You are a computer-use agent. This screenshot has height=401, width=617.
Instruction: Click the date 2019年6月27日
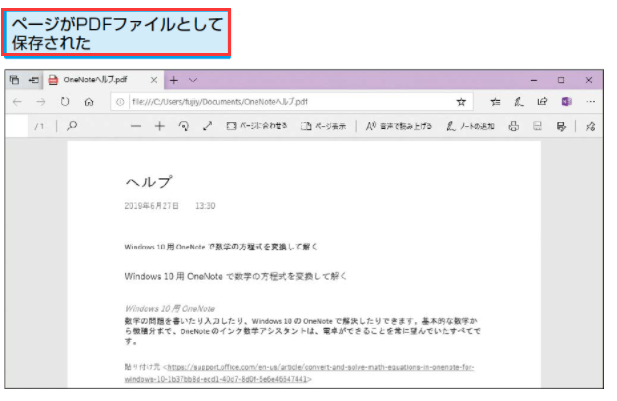click(x=151, y=206)
